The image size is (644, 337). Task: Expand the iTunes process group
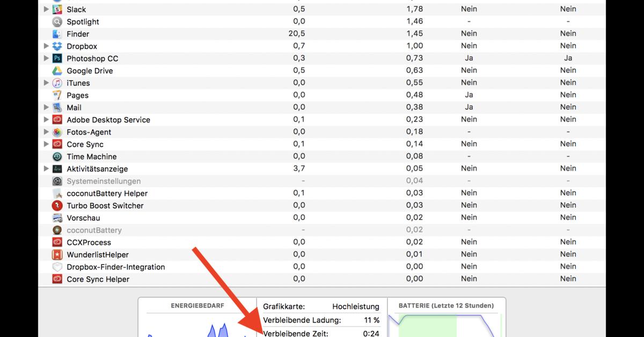(x=46, y=83)
